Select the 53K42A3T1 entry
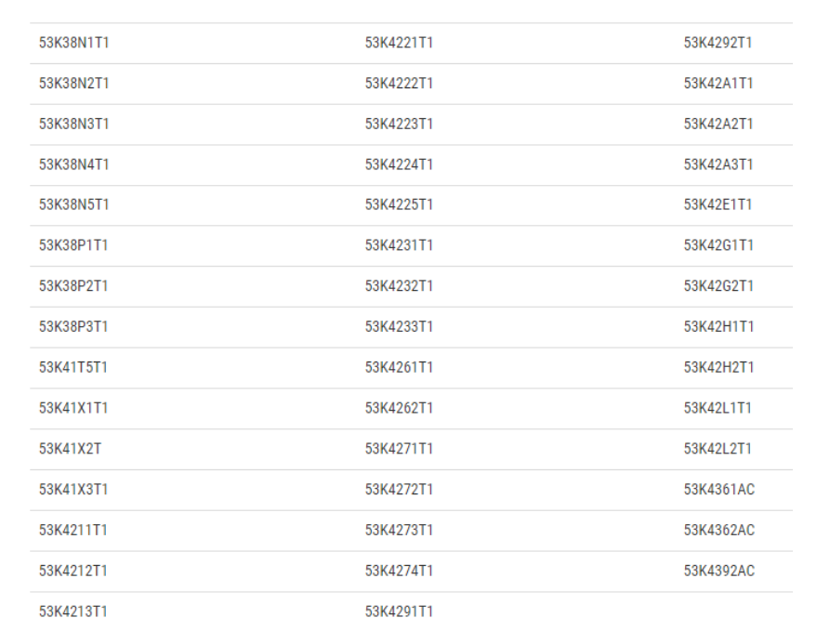The width and height of the screenshot is (830, 644). tap(718, 164)
